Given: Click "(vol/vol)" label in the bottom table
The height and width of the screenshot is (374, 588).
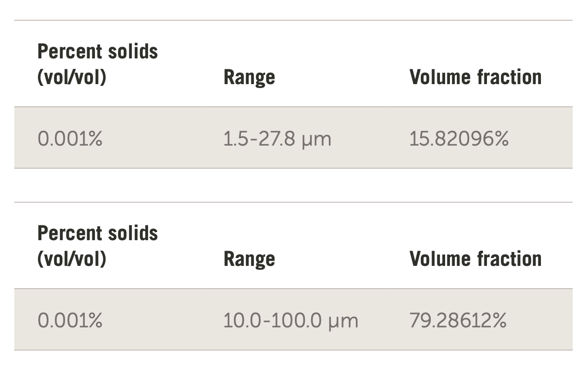Looking at the screenshot, I should [x=72, y=259].
